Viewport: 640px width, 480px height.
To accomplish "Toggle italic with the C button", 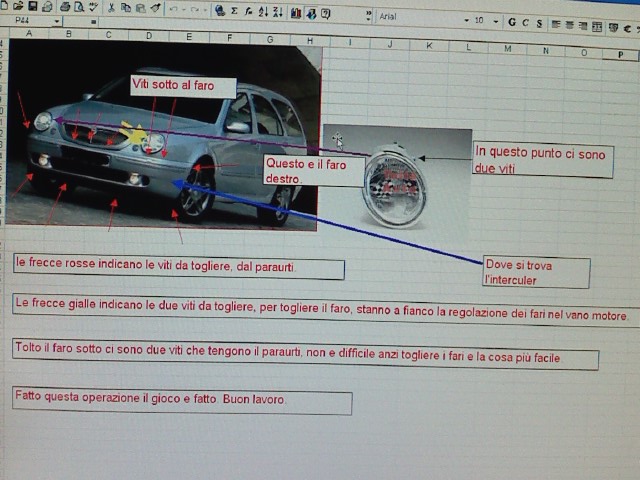I will pos(525,22).
